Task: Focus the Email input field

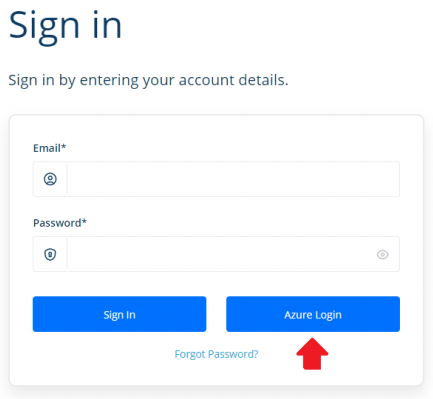Action: (233, 179)
